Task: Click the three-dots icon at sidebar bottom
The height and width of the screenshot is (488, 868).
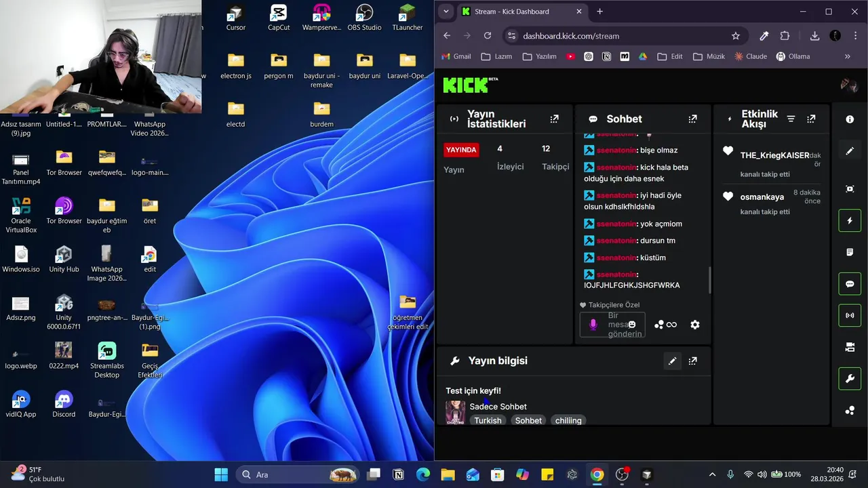Action: click(850, 410)
